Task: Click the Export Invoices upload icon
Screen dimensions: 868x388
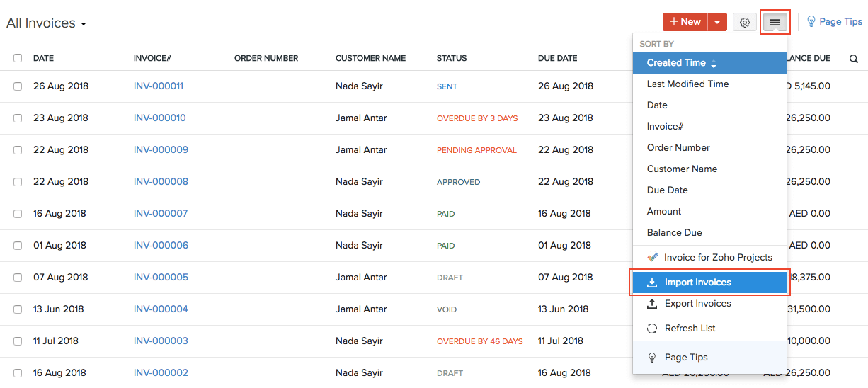Action: (652, 304)
